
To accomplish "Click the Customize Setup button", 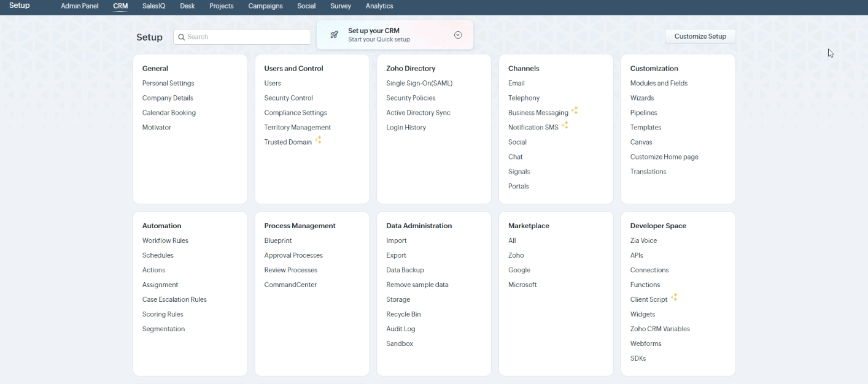I will pyautogui.click(x=700, y=36).
